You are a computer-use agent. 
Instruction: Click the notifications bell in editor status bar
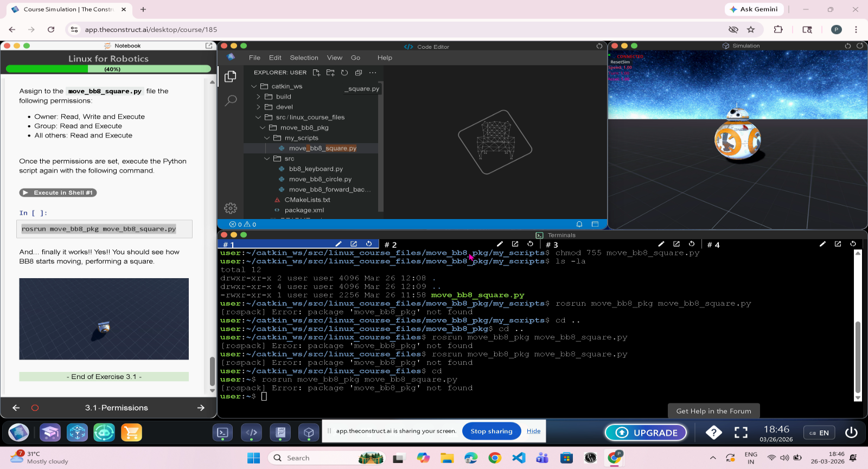[x=579, y=224]
